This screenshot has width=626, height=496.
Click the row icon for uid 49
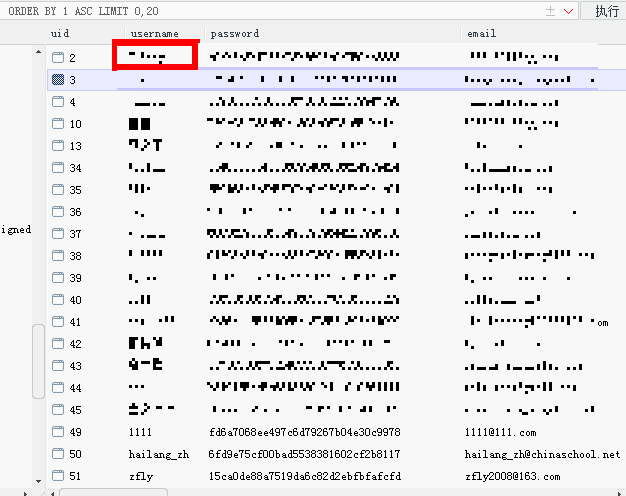coord(58,432)
